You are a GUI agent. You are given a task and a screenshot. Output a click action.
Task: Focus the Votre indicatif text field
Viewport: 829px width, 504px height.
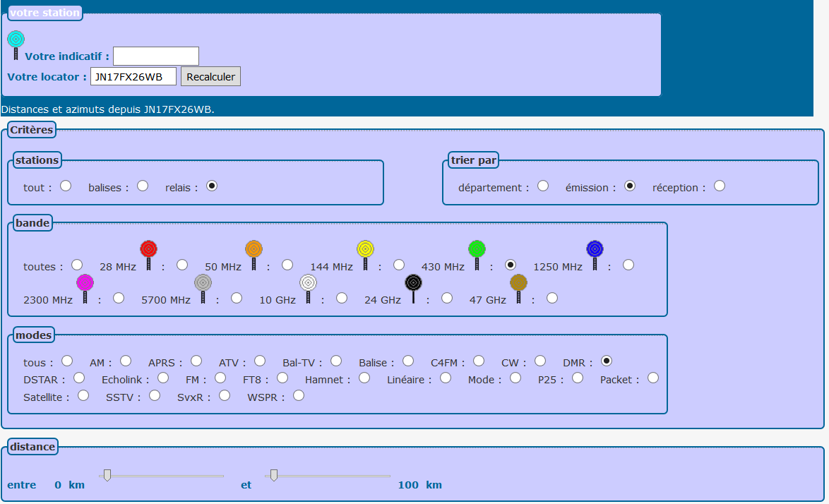(x=155, y=56)
